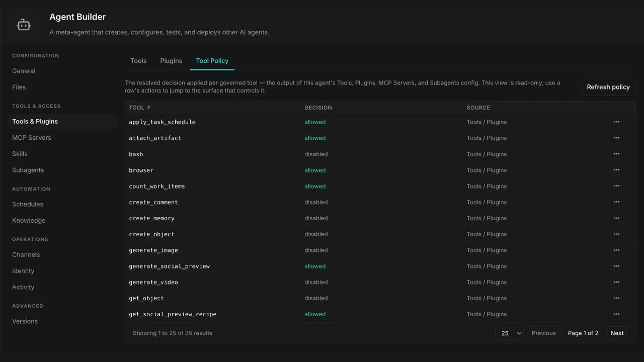
Task: Open actions menu for generate_image row
Action: point(616,250)
